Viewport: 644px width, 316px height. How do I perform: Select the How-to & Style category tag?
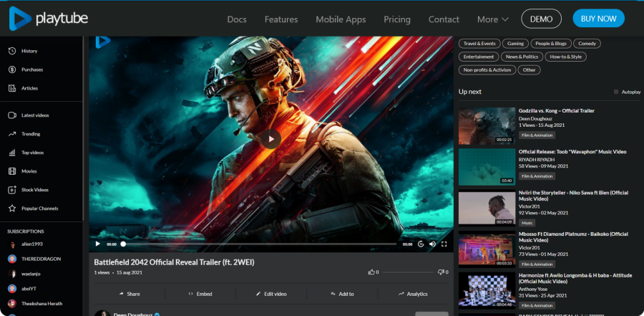[x=565, y=57]
